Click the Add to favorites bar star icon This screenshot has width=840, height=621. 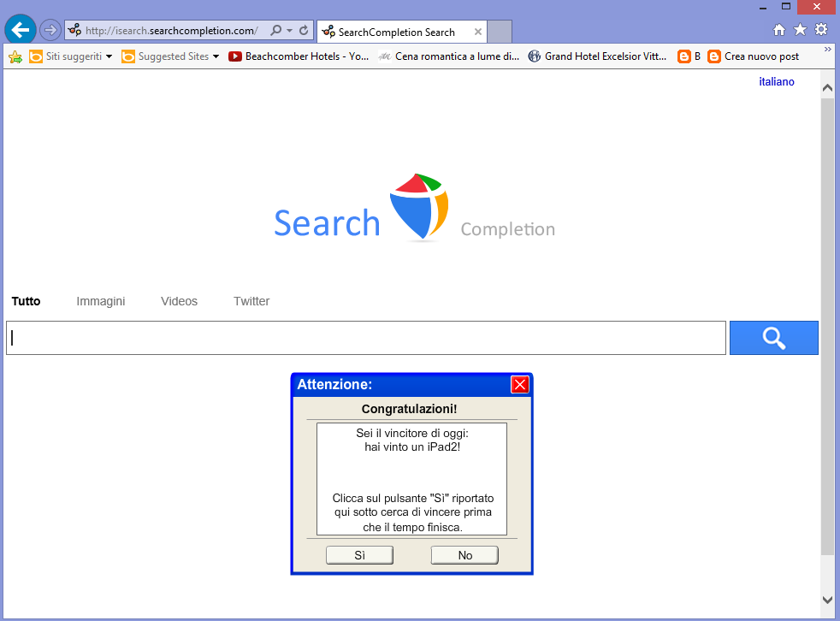point(15,56)
